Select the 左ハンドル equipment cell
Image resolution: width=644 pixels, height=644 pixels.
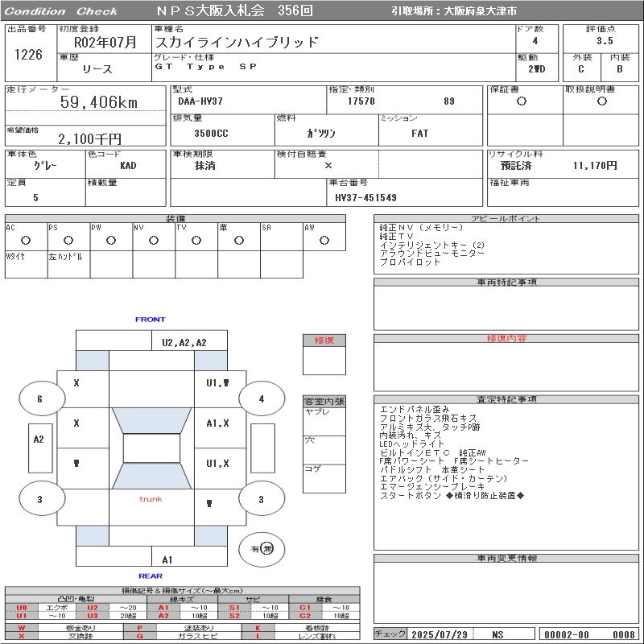(68, 264)
